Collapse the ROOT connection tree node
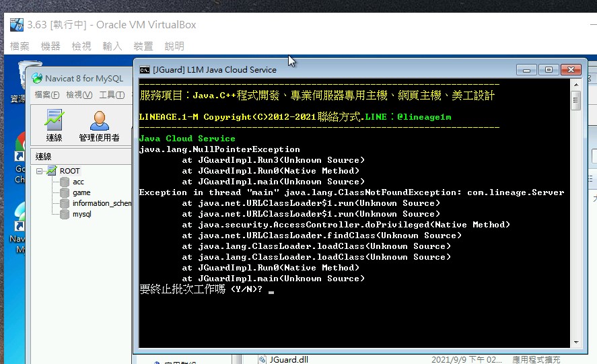Screen dimensions: 597x364 (39, 171)
